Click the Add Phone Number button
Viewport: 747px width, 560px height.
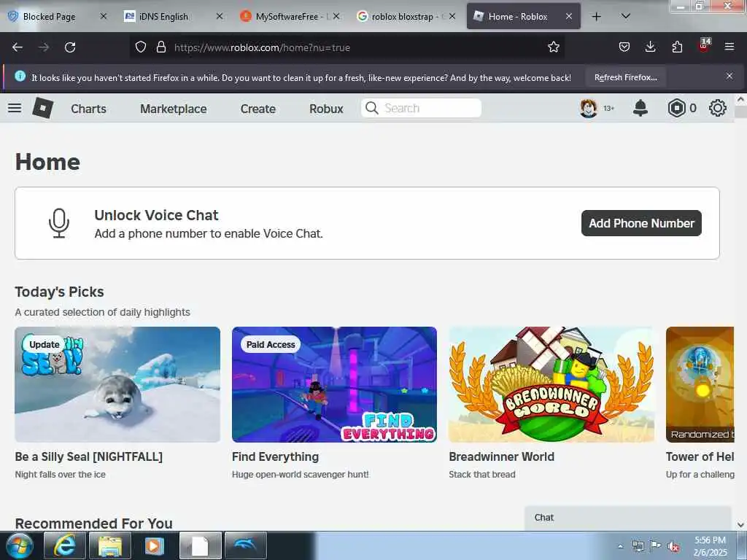coord(641,223)
